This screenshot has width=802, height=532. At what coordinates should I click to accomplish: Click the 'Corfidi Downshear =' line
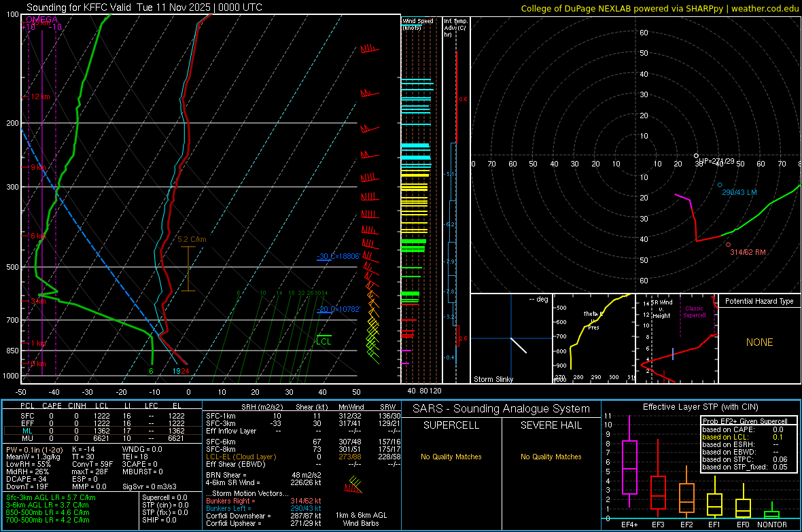[x=264, y=516]
